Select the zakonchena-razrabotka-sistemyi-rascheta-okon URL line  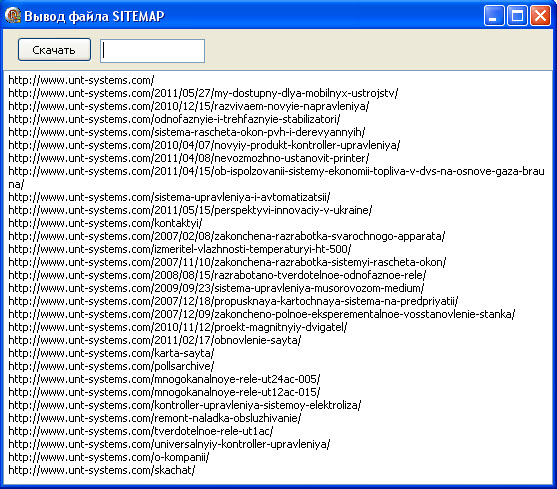point(227,262)
